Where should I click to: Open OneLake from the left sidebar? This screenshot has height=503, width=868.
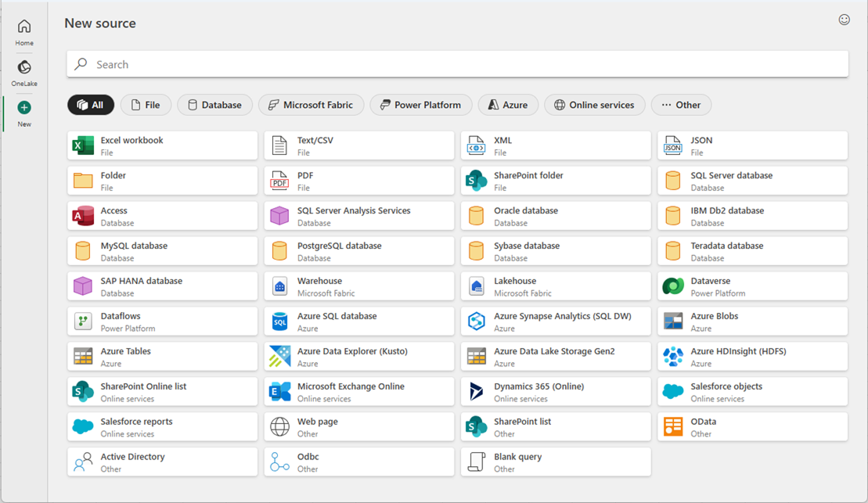[x=24, y=68]
